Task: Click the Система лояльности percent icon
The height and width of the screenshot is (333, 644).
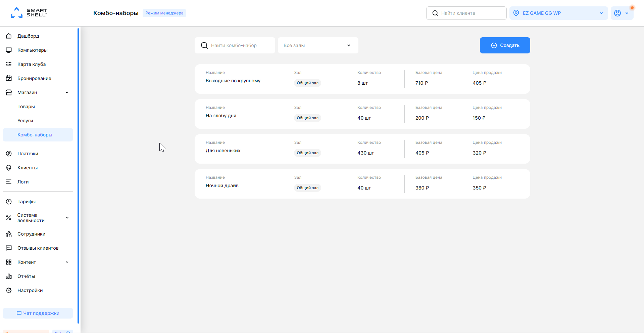Action: 9,218
